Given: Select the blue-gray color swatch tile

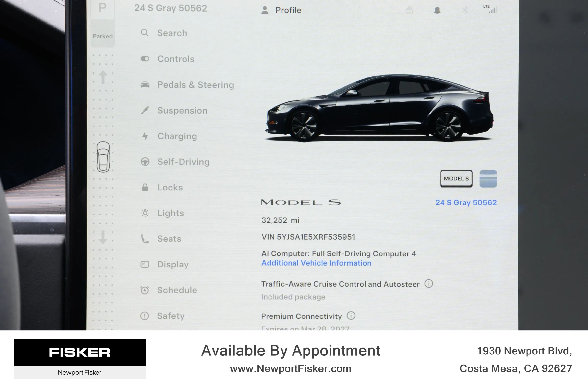Looking at the screenshot, I should 488,178.
